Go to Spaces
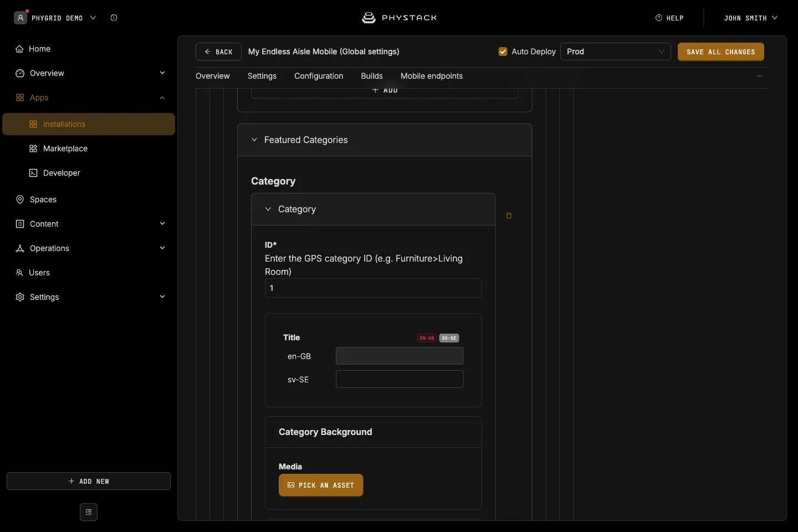 pos(89,199)
